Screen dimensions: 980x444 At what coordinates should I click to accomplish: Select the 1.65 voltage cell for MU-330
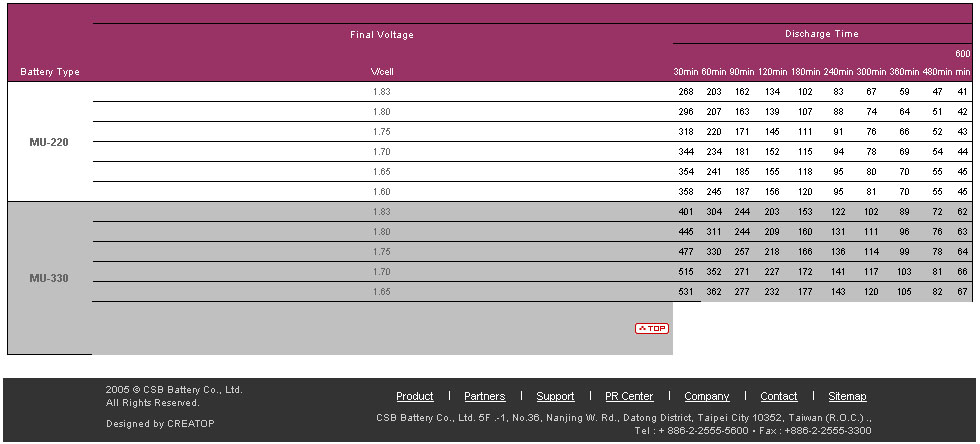382,292
